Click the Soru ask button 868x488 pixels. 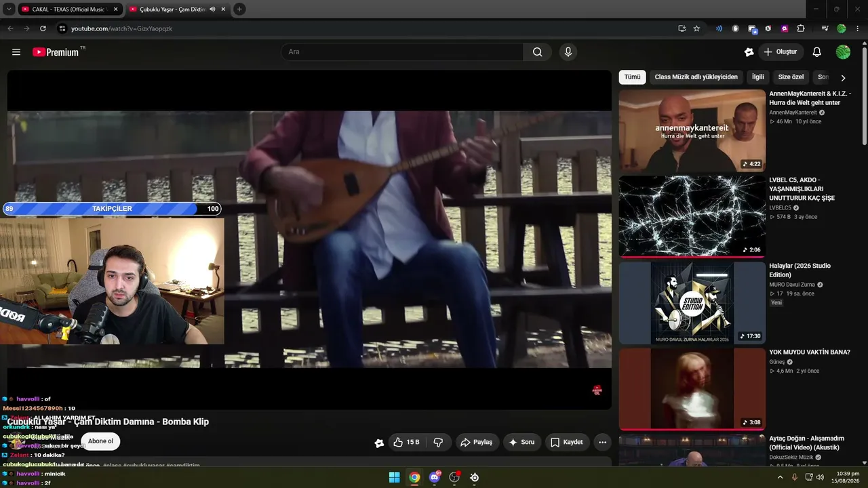tap(521, 443)
